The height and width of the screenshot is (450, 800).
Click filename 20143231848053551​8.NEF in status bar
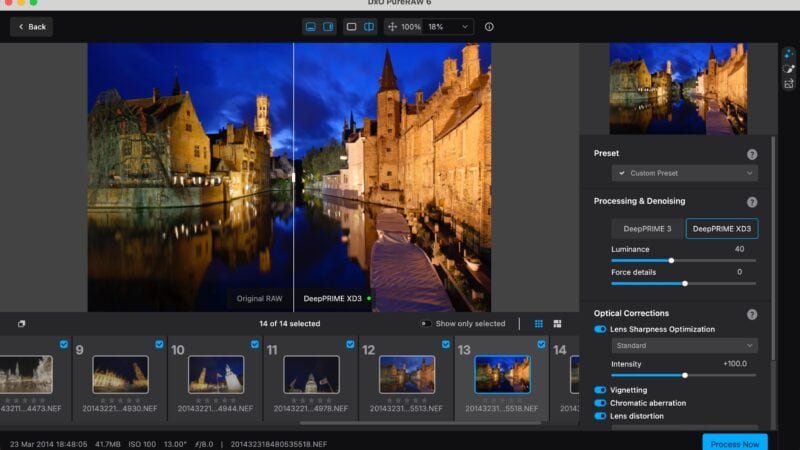pos(279,444)
